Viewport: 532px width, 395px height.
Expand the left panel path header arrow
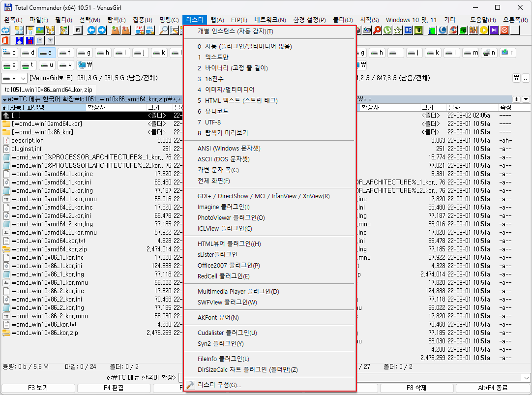[x=5, y=99]
